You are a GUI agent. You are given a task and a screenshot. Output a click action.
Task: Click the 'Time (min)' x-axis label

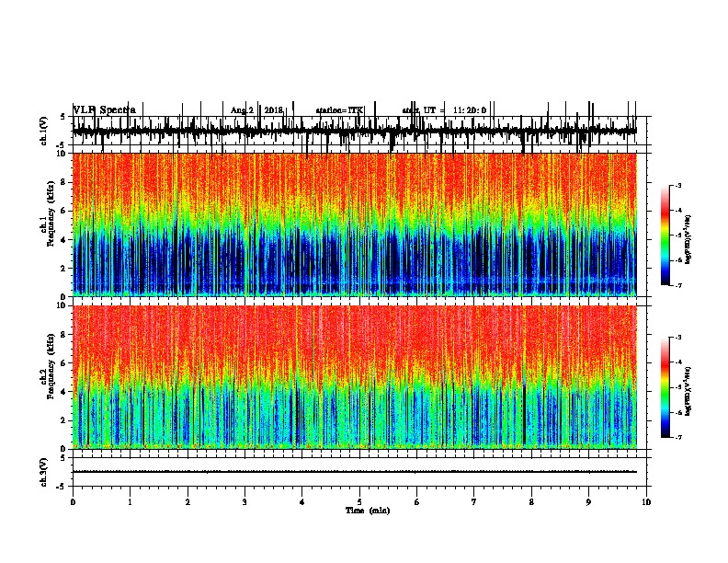pyautogui.click(x=368, y=511)
